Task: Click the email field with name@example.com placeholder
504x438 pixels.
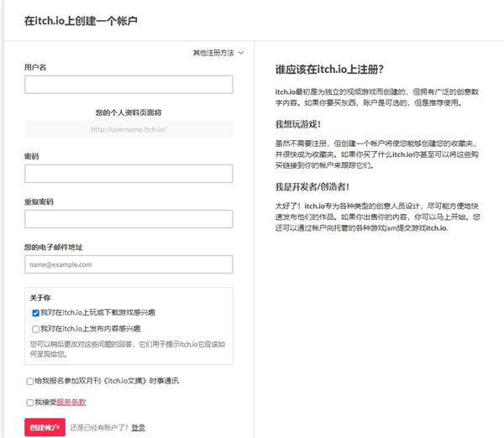Action: [x=129, y=264]
